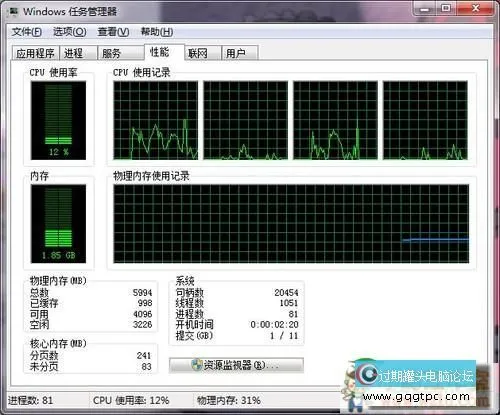Screen dimensions: 500x415
Task: Click the 核心内存(MB) group label
Action: click(58, 343)
